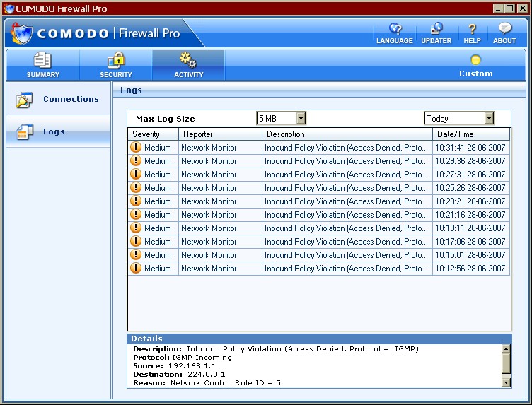Click Details scrollbar down arrow
Screen dimensions: 532x405
point(506,383)
